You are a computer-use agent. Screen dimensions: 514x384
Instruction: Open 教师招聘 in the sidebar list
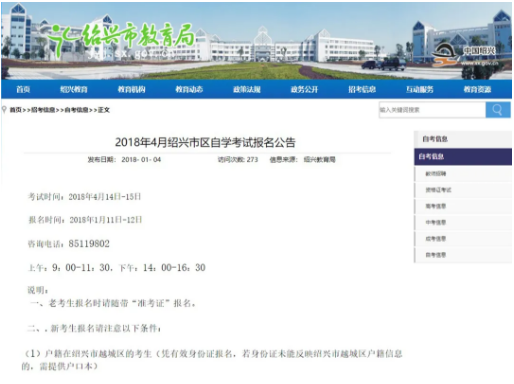463,174
